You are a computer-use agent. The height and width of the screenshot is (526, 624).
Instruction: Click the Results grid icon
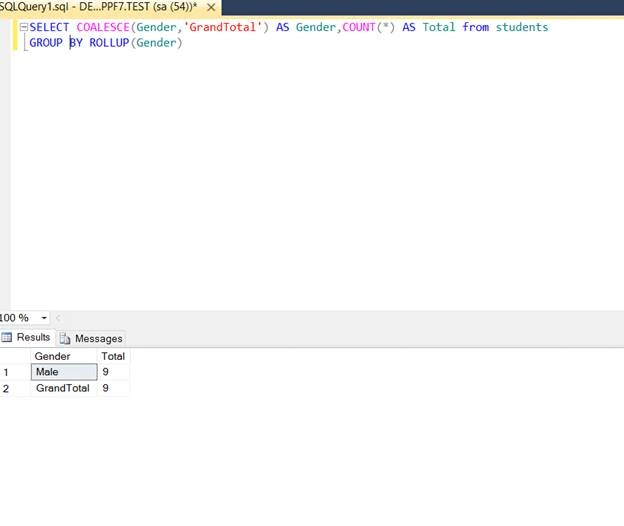coord(7,337)
